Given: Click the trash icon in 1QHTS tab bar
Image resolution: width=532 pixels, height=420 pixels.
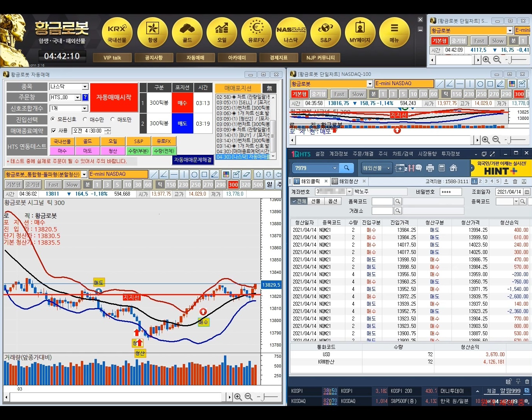Looking at the screenshot, I should [515, 181].
